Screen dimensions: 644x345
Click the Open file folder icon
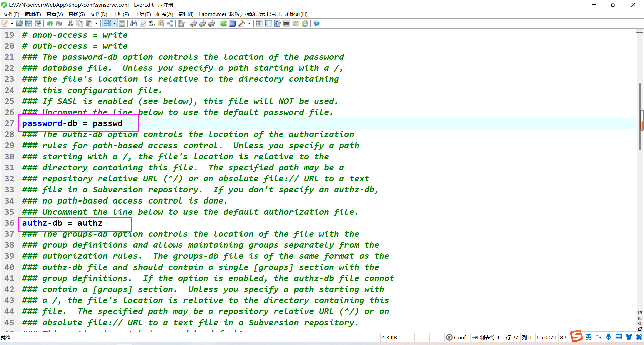tap(20, 23)
